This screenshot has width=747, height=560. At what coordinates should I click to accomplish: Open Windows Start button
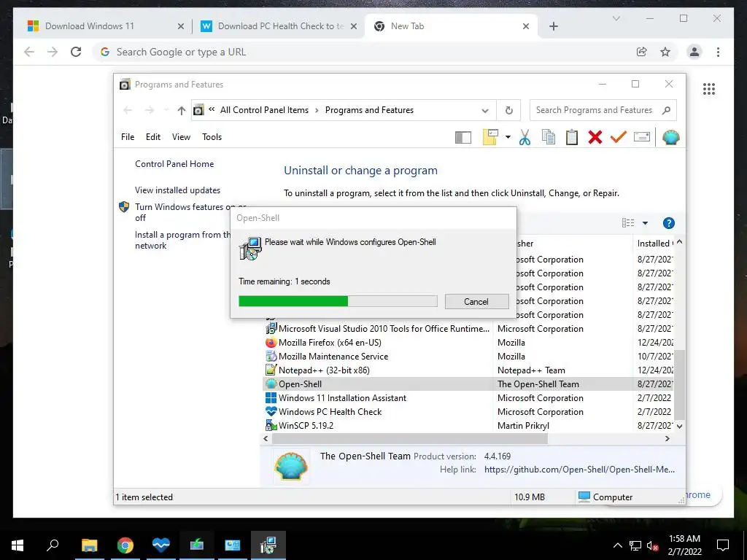[x=18, y=545]
